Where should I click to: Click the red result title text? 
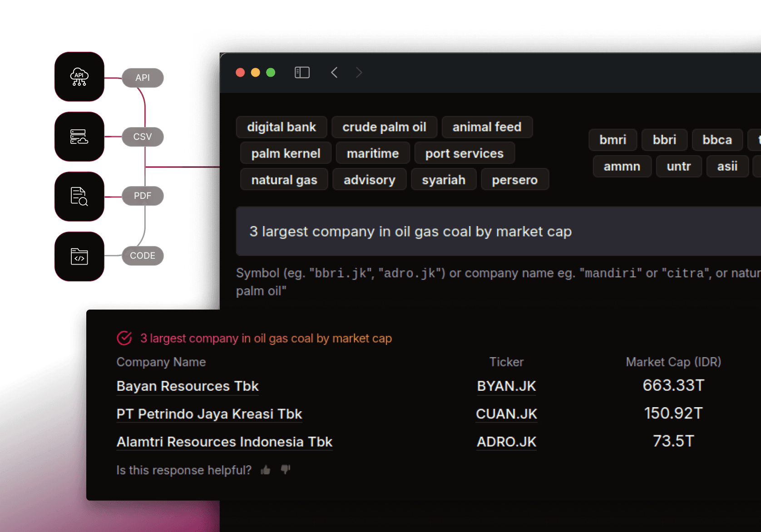[x=266, y=338]
